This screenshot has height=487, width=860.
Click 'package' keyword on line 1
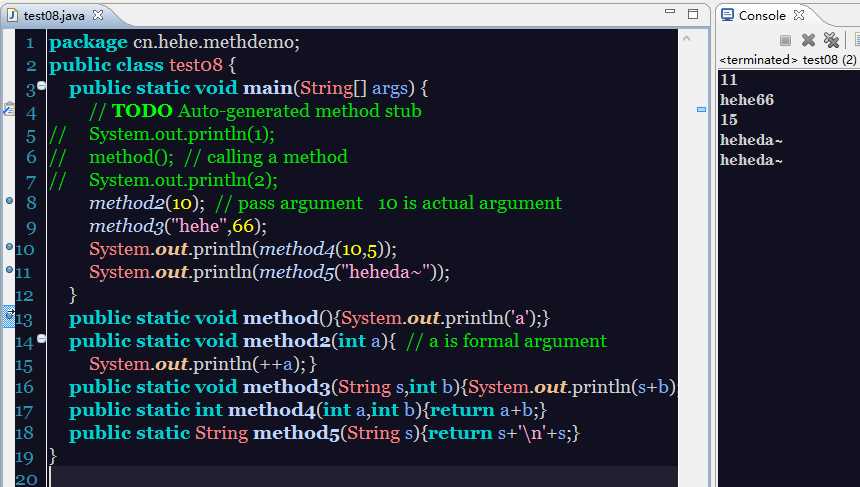[x=88, y=42]
